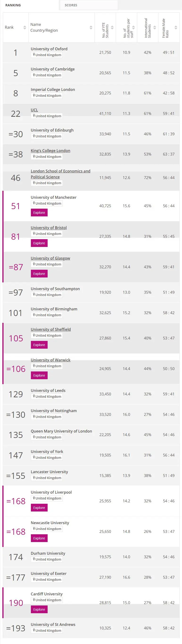
Task: Sort by Name Country/Region arrows
Action: 91,27
